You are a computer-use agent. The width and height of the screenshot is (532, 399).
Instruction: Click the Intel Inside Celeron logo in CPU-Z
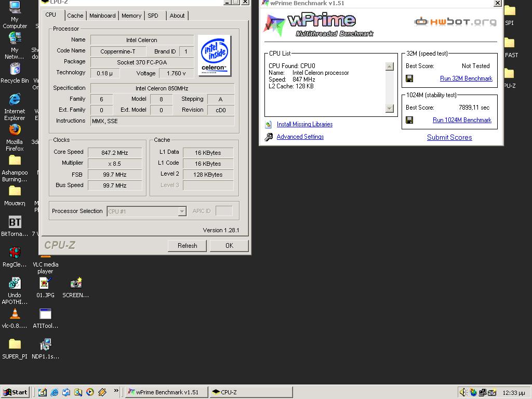[215, 56]
